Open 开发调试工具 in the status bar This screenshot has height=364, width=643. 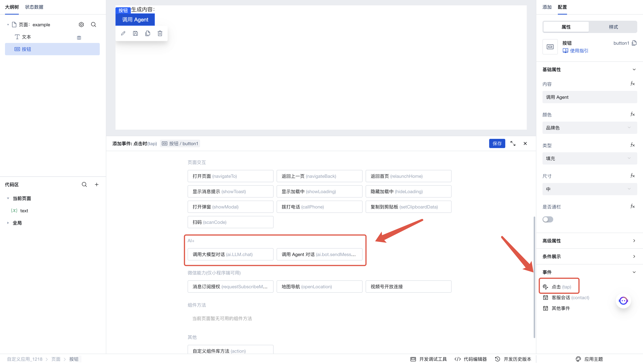[x=429, y=359]
